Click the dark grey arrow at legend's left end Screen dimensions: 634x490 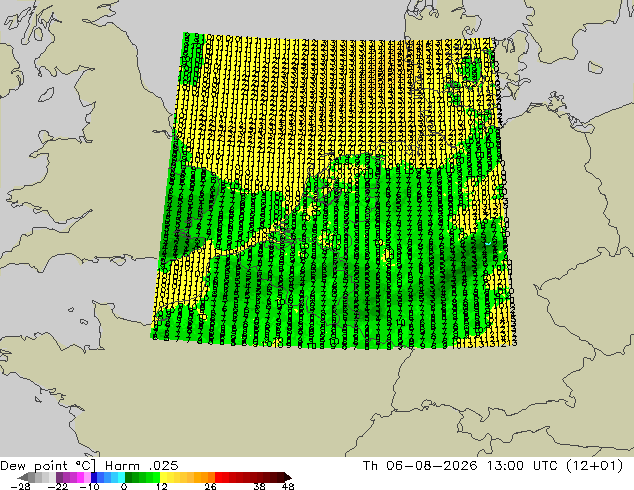[23, 477]
